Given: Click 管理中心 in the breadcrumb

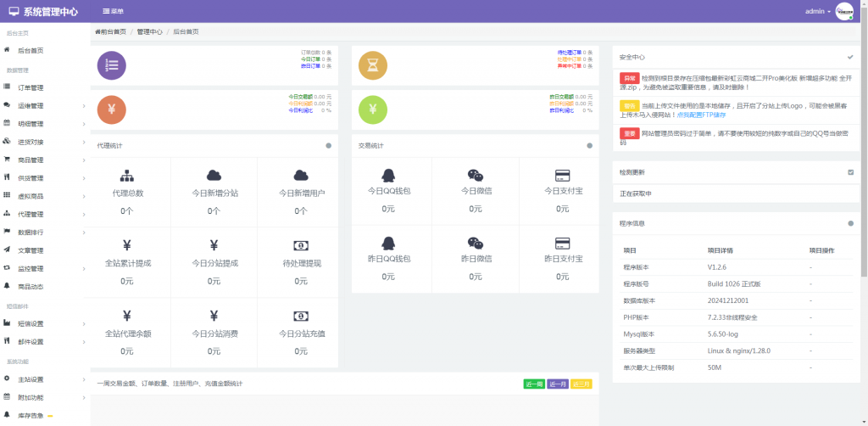Looking at the screenshot, I should click(x=149, y=31).
